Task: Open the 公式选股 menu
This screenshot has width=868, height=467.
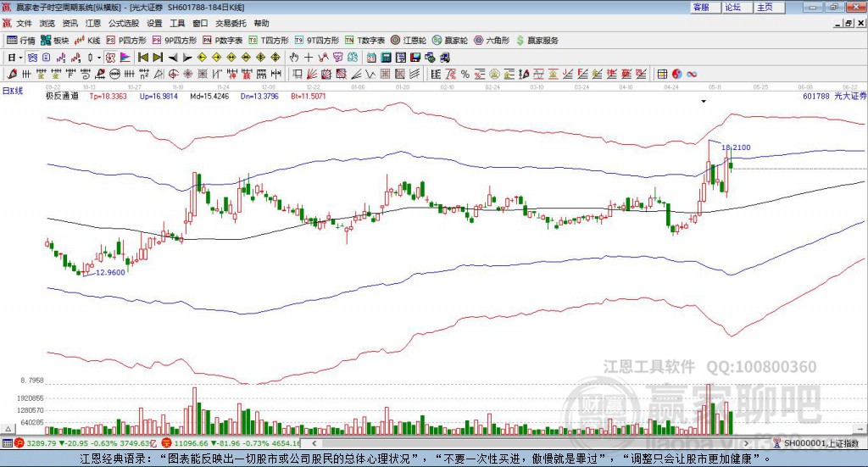Action: click(124, 23)
